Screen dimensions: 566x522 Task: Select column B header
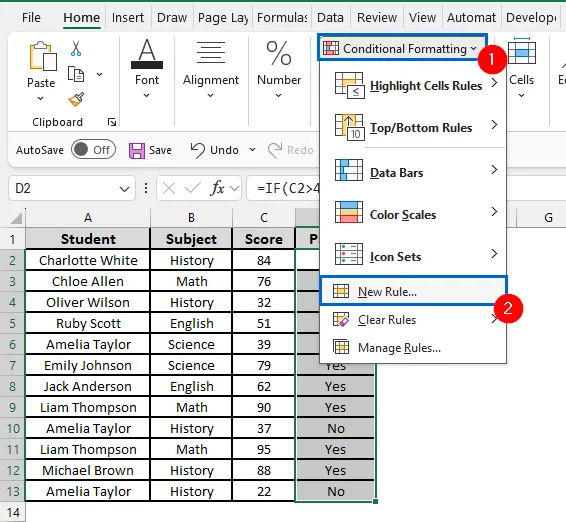click(191, 218)
